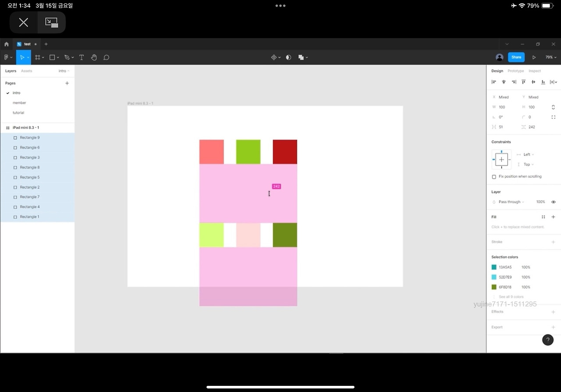
Task: Align selection left
Action: [494, 82]
